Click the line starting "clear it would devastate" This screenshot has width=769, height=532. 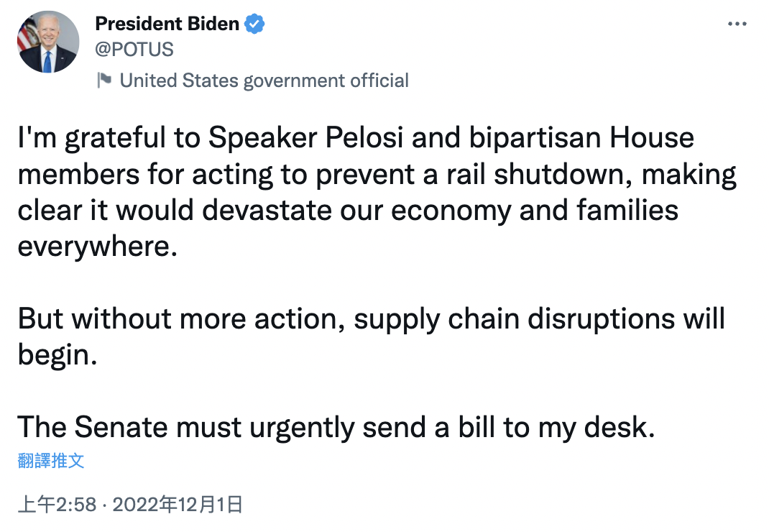349,211
